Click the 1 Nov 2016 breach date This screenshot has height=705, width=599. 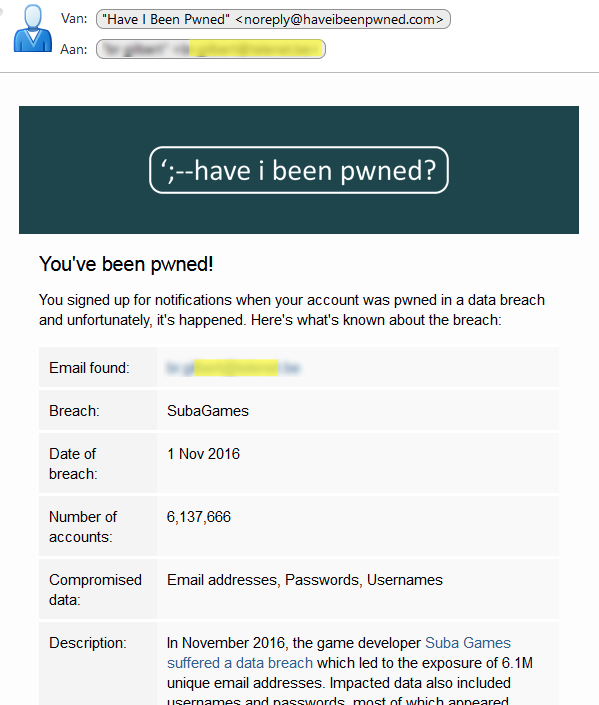(203, 454)
